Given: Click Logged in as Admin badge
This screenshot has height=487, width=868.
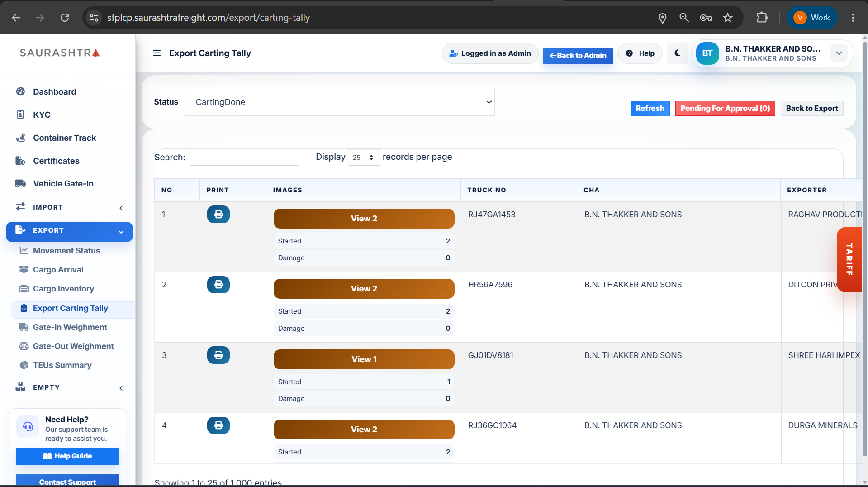Looking at the screenshot, I should click(x=490, y=53).
